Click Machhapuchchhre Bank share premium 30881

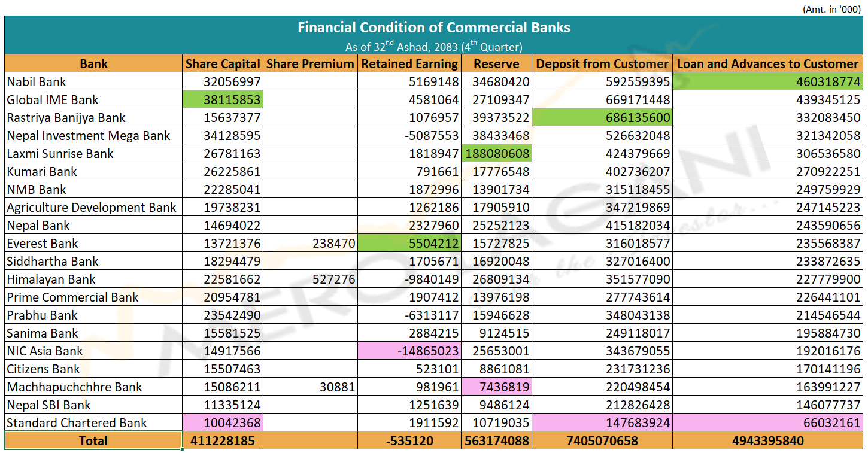(x=310, y=387)
